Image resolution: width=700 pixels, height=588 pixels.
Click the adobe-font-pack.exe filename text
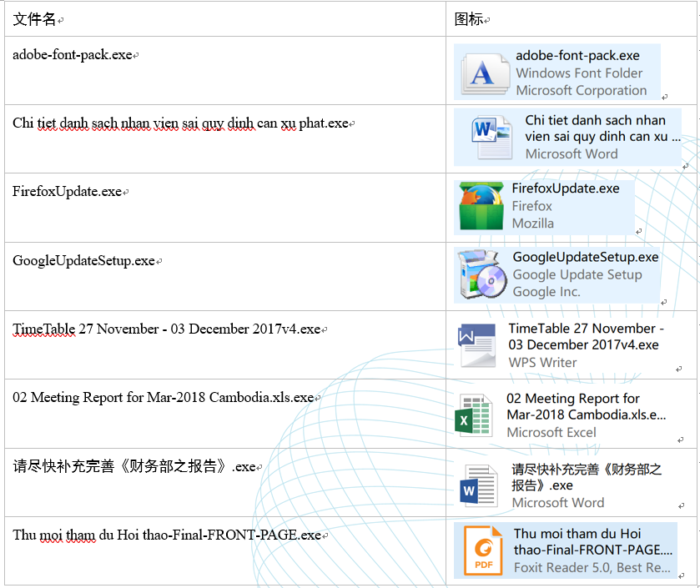click(x=73, y=55)
